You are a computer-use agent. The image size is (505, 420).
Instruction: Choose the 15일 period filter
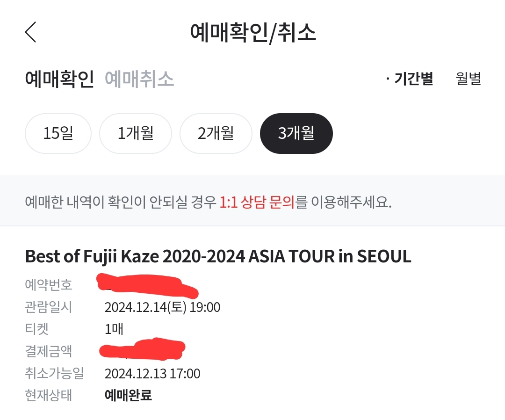click(58, 133)
